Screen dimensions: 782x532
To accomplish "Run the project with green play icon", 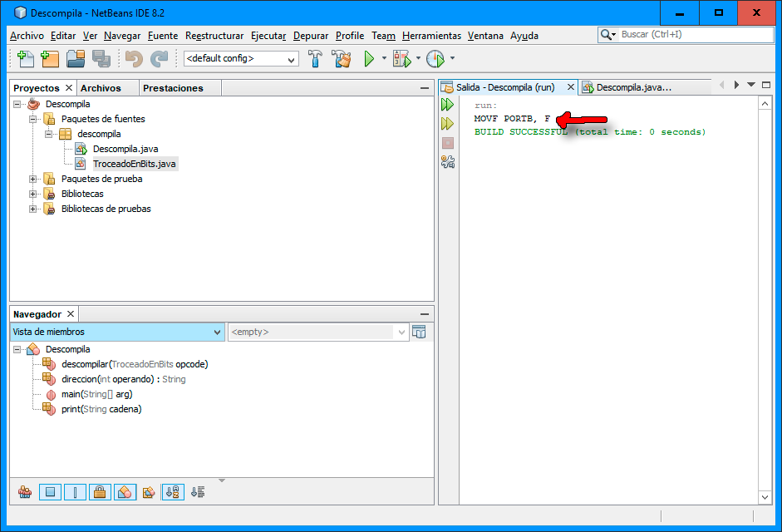I will 369,59.
